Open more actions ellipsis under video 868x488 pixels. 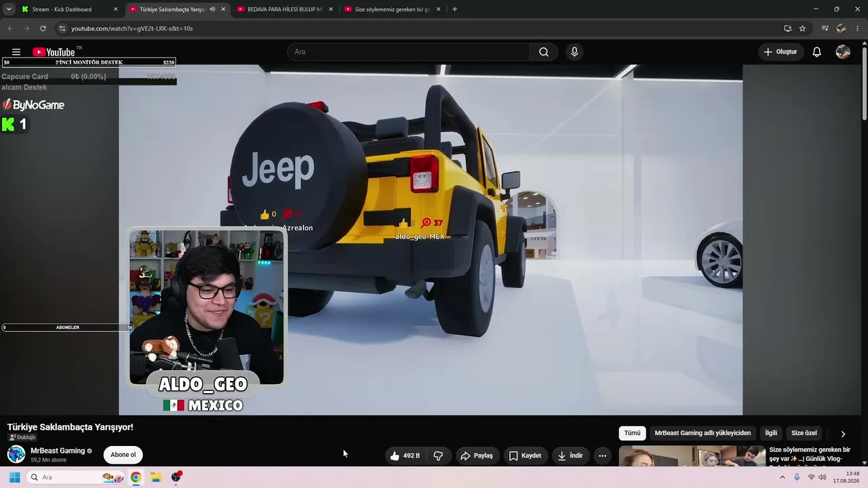coord(602,456)
